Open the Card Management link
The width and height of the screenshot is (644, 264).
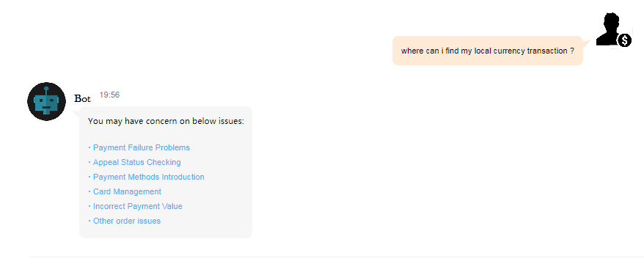128,191
